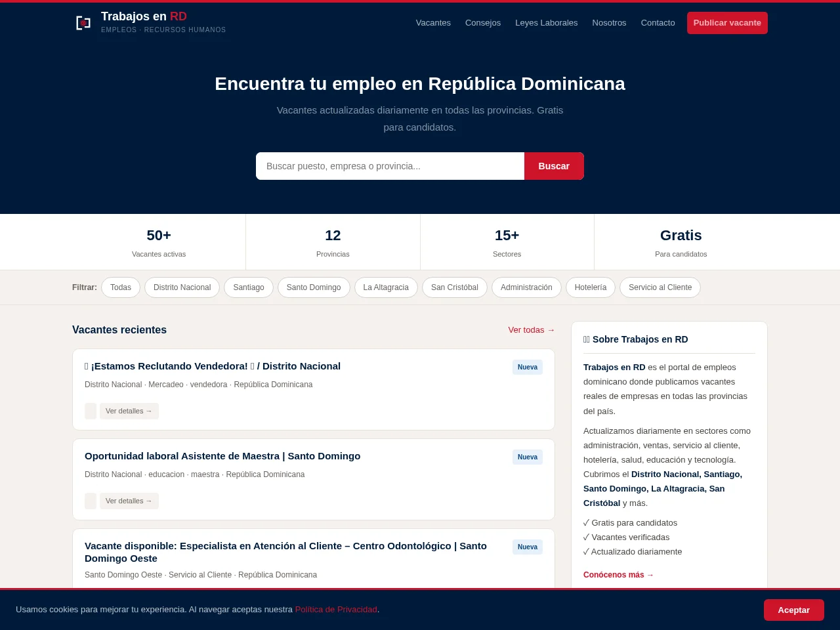Screen dimensions: 840x630
Task: Filter by Administración sector
Action: click(526, 287)
